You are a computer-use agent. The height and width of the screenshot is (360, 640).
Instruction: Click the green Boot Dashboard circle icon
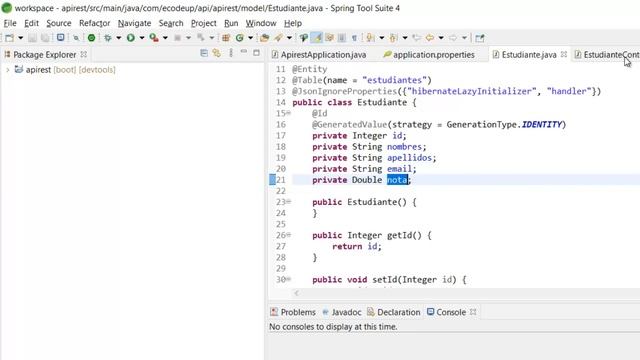[91, 38]
